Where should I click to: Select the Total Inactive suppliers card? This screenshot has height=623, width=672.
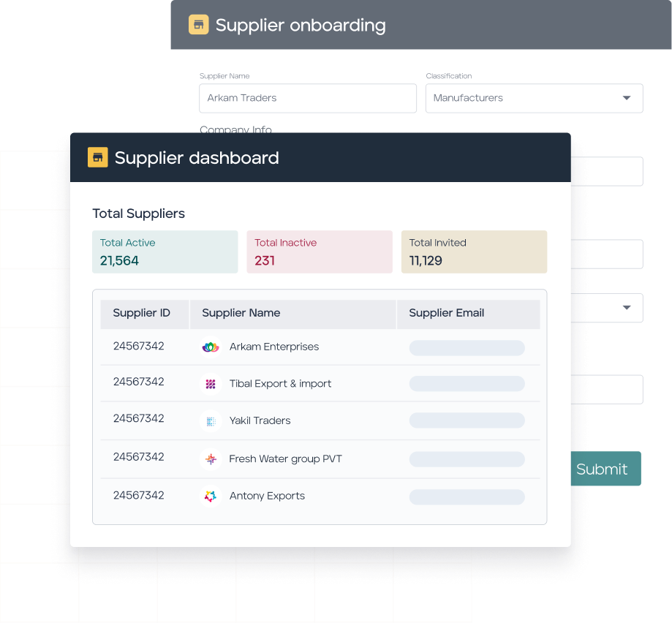pos(319,252)
